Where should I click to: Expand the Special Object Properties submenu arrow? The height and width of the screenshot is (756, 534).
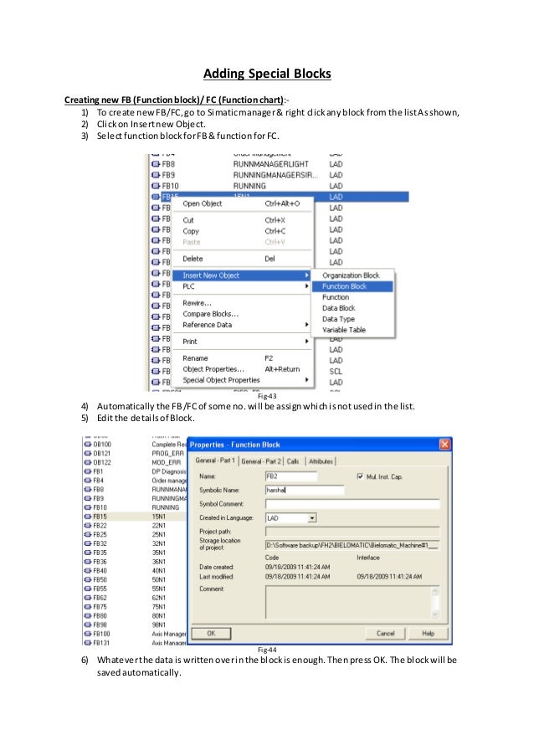click(306, 380)
